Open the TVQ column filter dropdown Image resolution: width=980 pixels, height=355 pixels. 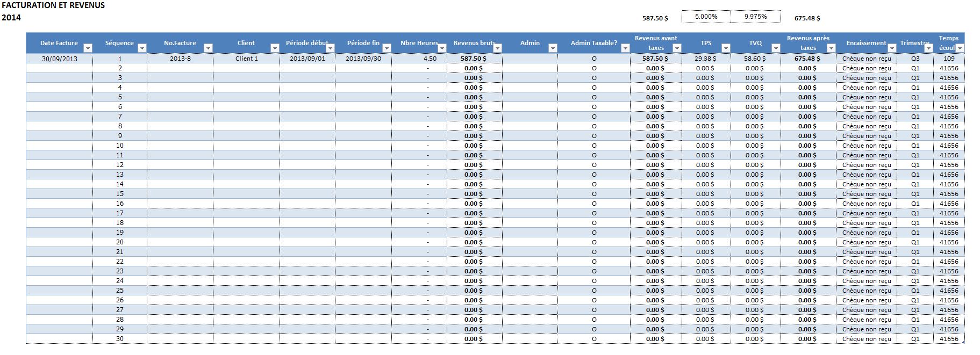point(776,48)
